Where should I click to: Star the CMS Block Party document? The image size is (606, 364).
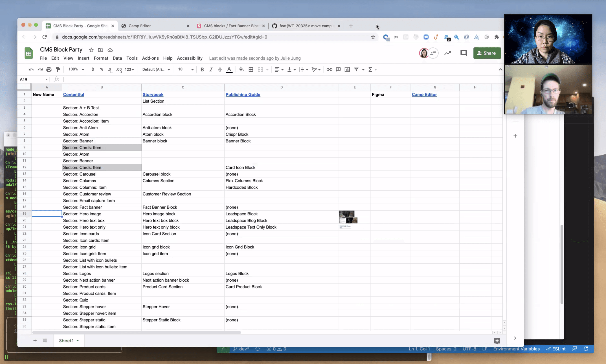tap(91, 50)
